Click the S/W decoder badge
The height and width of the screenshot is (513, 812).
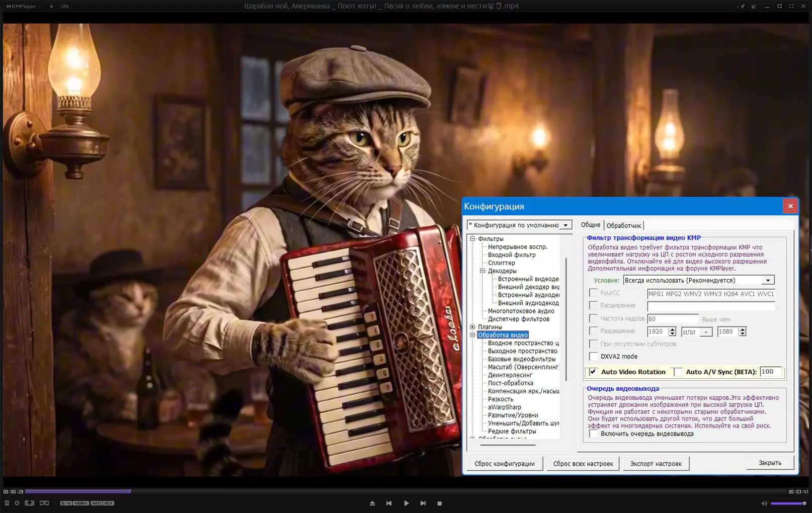[66, 503]
